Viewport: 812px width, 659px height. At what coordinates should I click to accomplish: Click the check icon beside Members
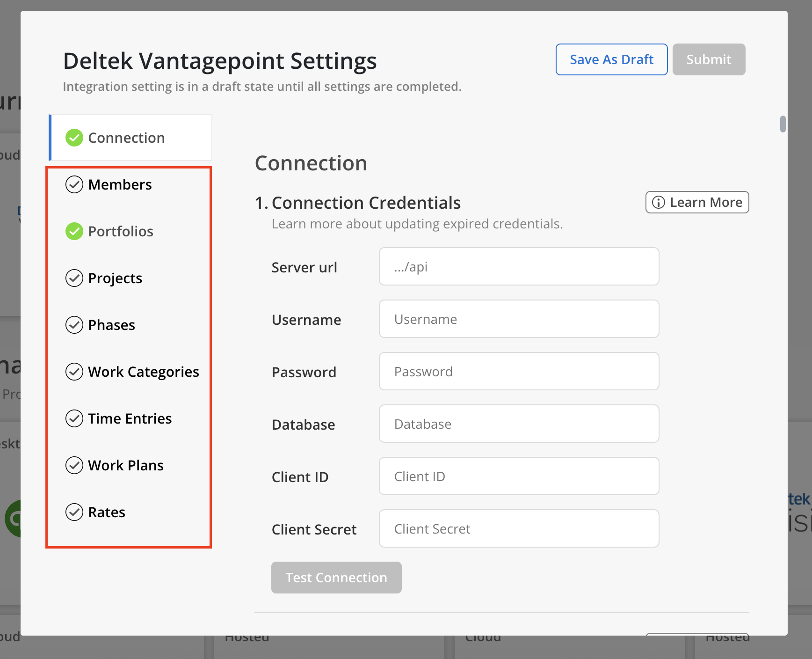[x=74, y=184]
